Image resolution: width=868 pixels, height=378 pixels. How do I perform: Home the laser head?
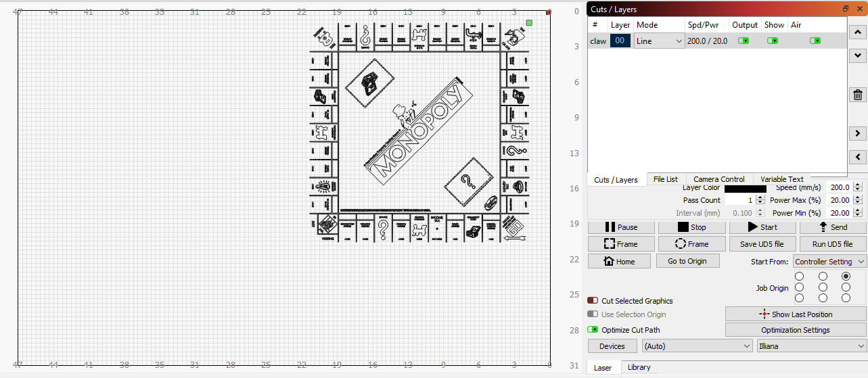619,261
